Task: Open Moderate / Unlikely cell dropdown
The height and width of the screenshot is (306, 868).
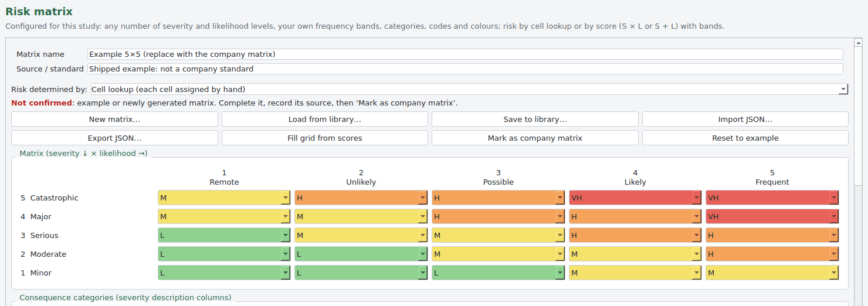Action: click(361, 254)
